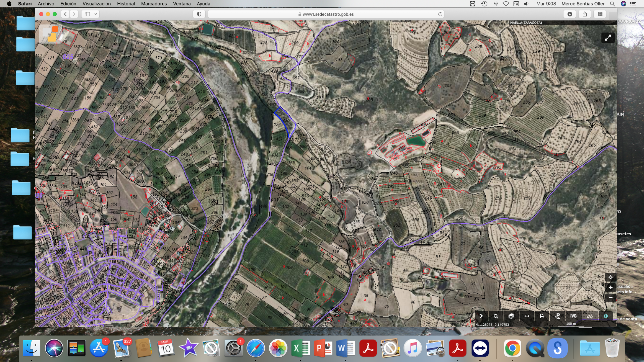Screen dimensions: 644x362
Task: Click the 3D buildings cubes icon
Action: point(590,316)
